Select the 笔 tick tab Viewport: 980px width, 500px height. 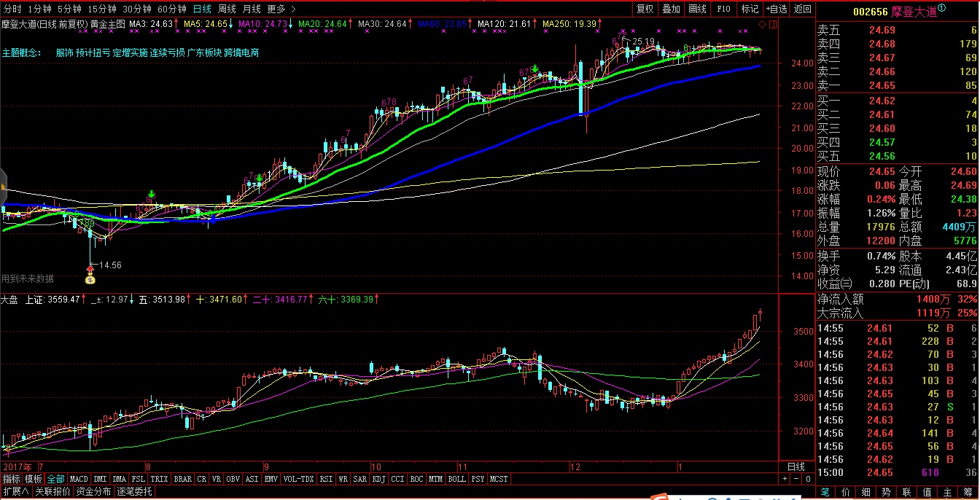coord(826,492)
